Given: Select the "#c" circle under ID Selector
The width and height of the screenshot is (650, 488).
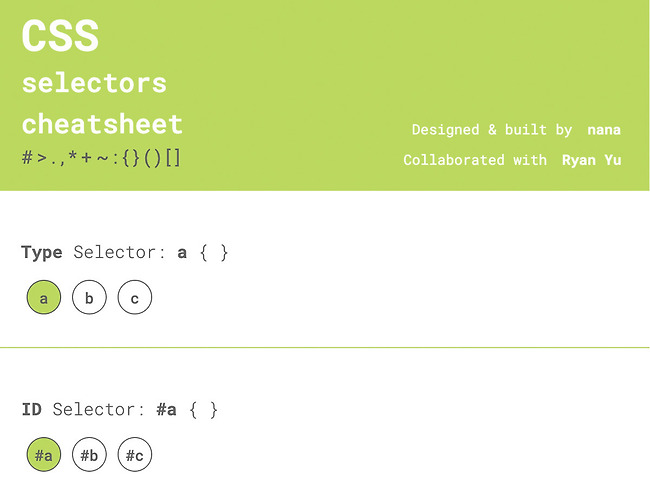Looking at the screenshot, I should coord(135,456).
